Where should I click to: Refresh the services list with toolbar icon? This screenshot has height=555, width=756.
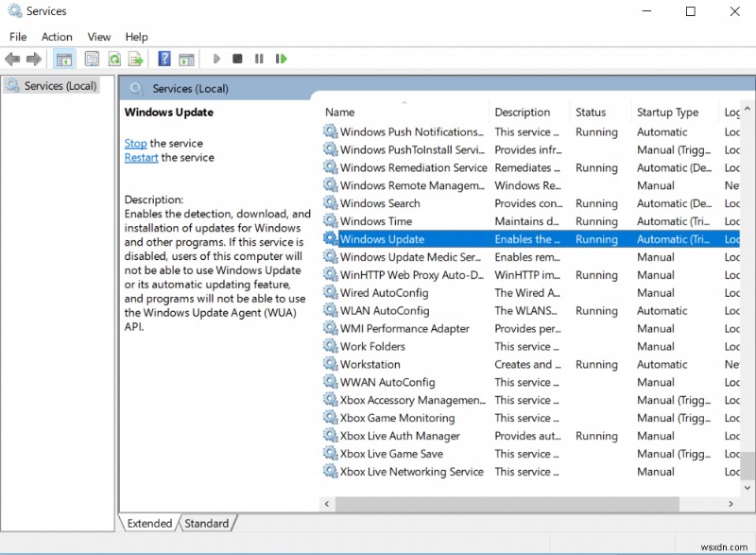coord(114,59)
